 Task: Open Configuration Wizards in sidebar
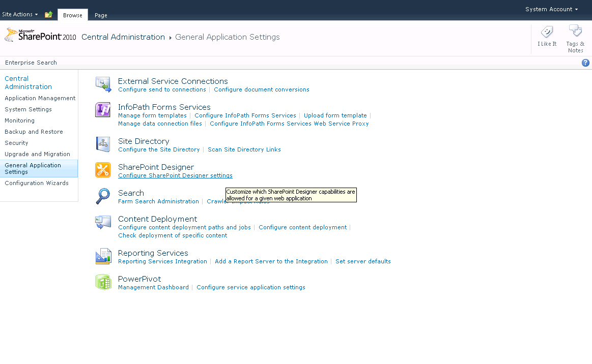(x=37, y=183)
